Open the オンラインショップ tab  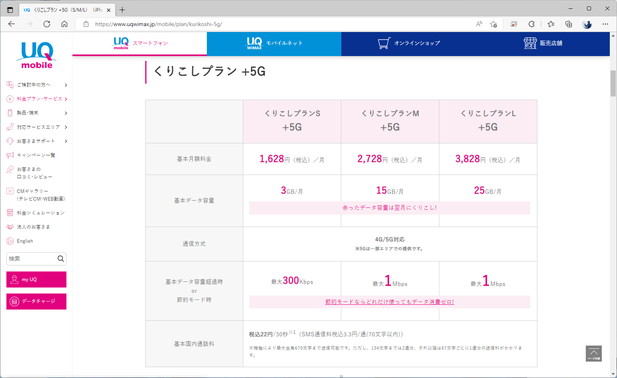pos(408,43)
